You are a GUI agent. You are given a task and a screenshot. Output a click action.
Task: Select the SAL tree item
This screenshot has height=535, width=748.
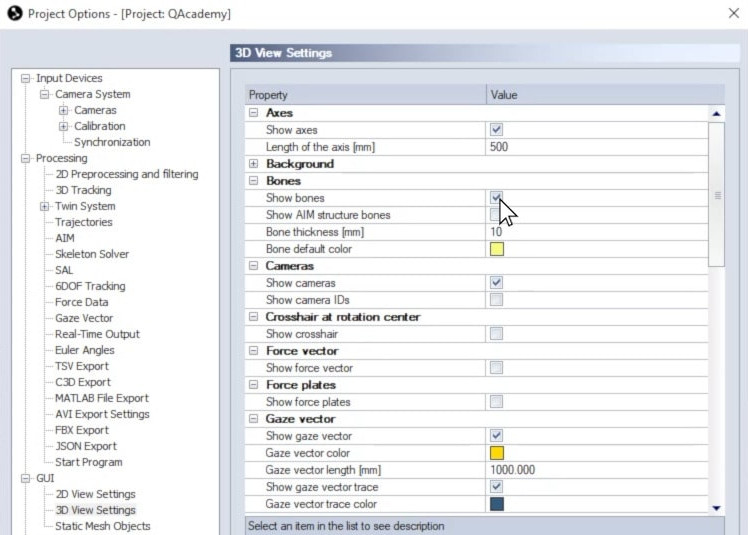(x=64, y=270)
